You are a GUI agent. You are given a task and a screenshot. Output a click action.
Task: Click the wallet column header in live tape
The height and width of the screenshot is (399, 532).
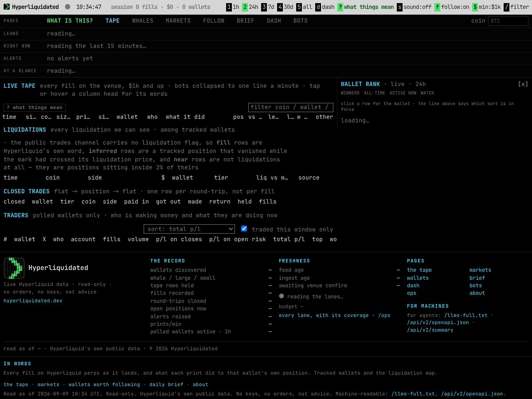click(x=127, y=117)
